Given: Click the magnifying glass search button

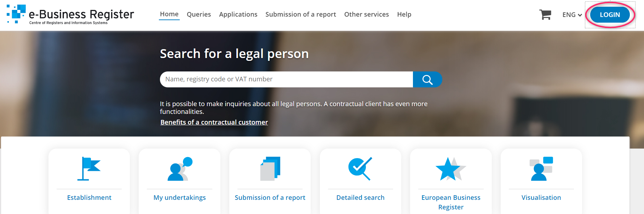Looking at the screenshot, I should tap(427, 79).
